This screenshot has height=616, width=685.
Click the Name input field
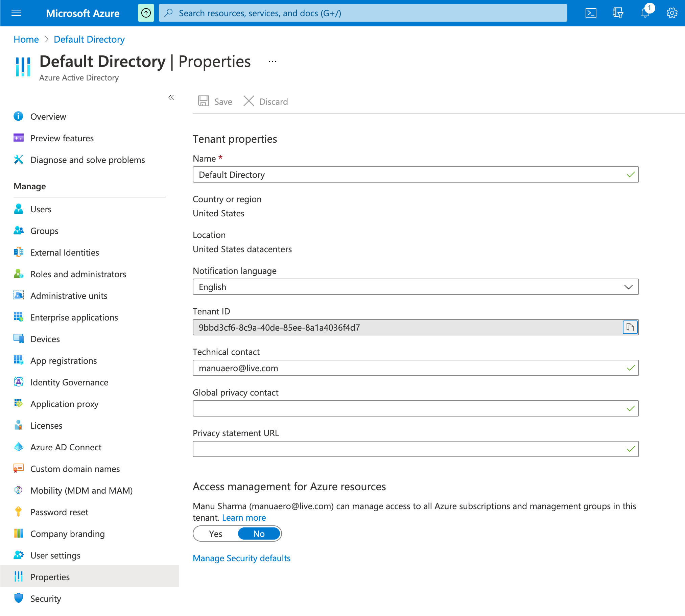coord(416,175)
